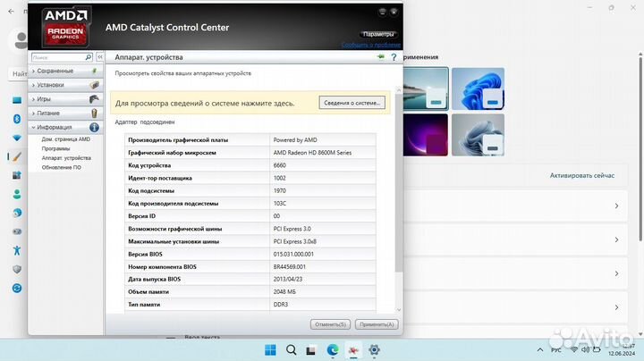This screenshot has width=644, height=361.
Task: Click the Игры gamepad icon
Action: 94,99
